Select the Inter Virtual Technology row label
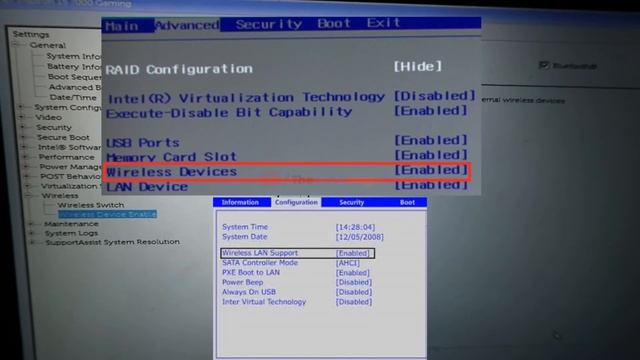Image resolution: width=640 pixels, height=360 pixels. (x=264, y=302)
